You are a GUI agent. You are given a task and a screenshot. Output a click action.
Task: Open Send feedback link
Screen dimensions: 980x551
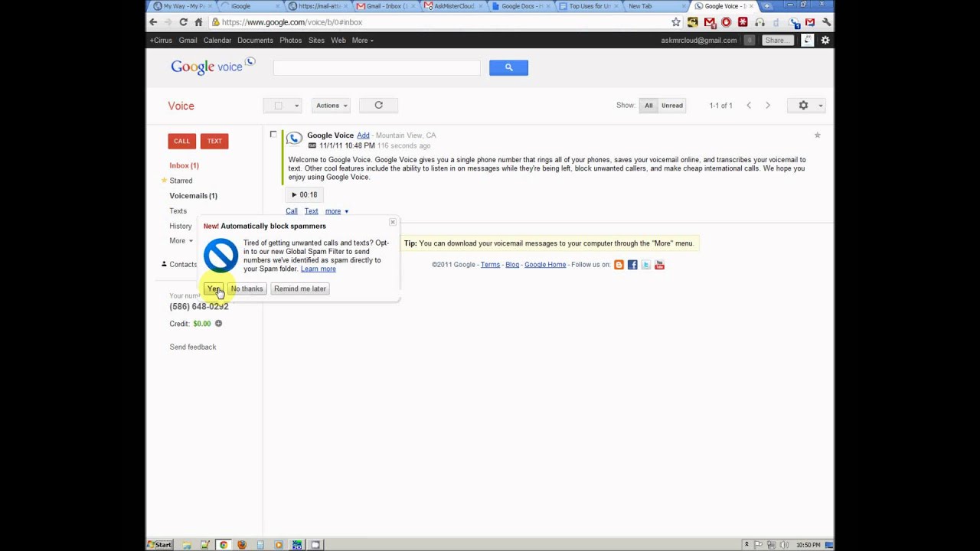[193, 347]
